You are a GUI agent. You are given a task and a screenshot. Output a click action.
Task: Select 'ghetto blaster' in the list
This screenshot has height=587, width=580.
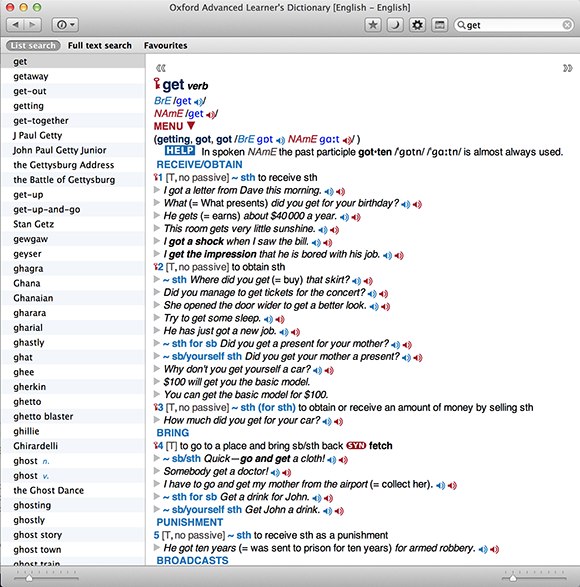point(73,417)
